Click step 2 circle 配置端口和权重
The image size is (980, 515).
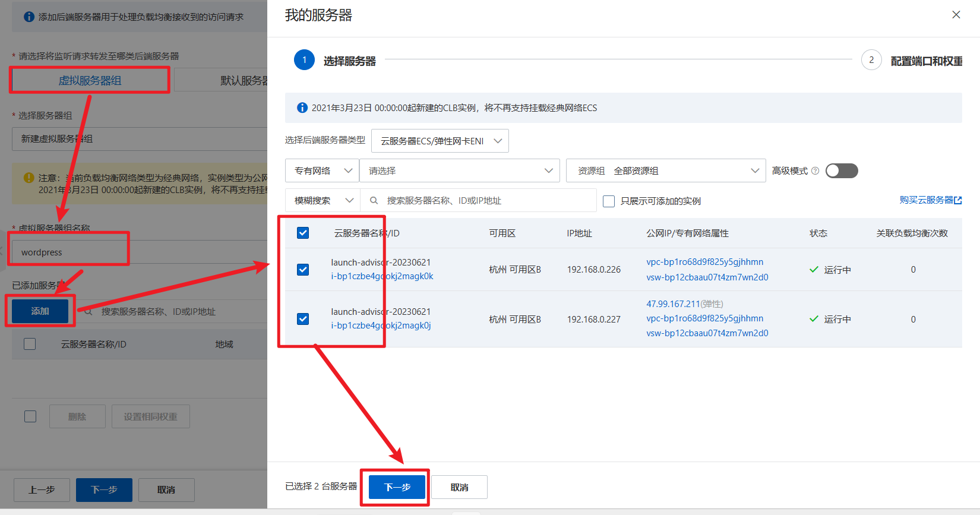tap(871, 60)
